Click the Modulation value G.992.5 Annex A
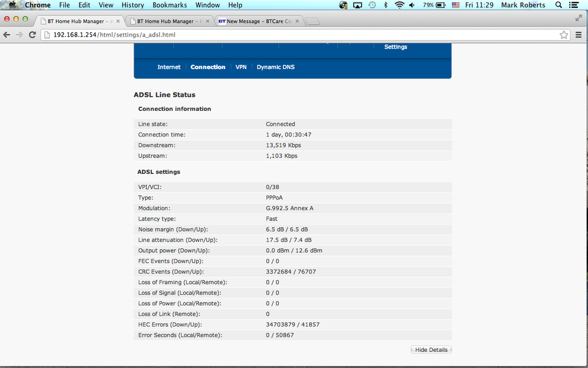 [289, 208]
